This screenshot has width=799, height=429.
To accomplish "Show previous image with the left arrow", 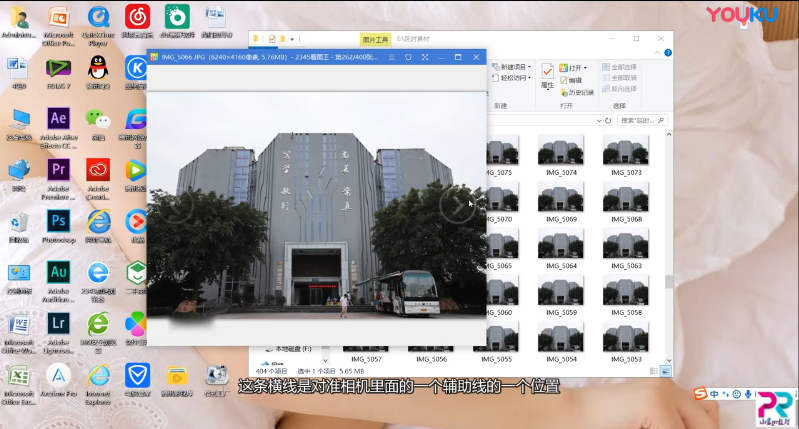I will (x=176, y=205).
